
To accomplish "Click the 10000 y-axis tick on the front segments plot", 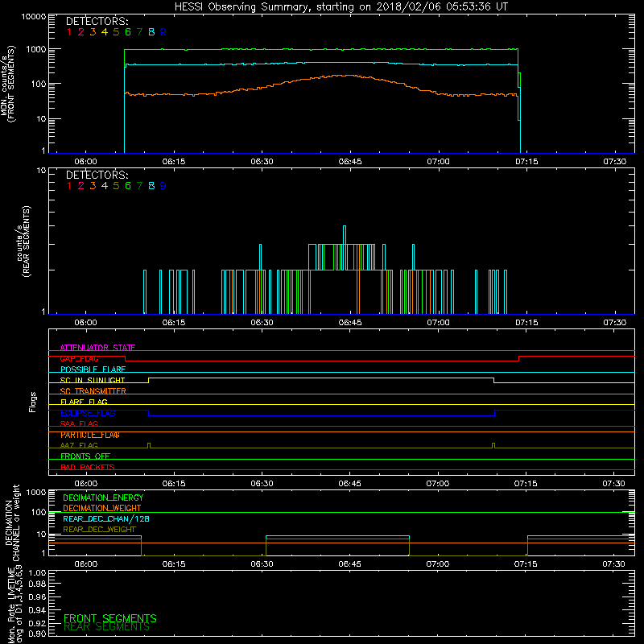I will click(34, 16).
